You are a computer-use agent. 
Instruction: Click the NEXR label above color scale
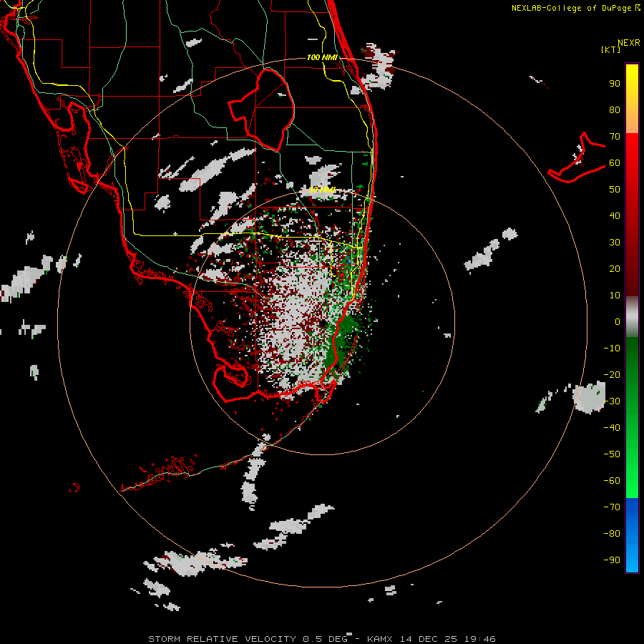pyautogui.click(x=629, y=43)
